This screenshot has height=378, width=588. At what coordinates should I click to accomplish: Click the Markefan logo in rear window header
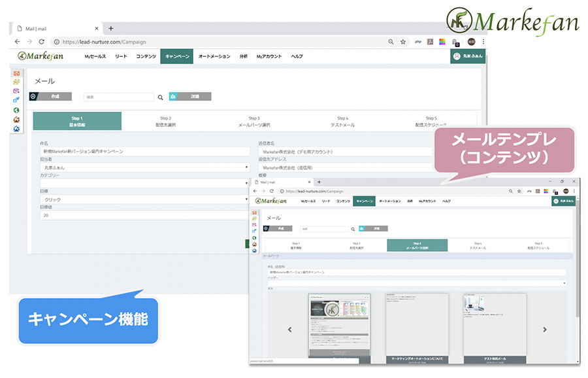click(x=41, y=56)
